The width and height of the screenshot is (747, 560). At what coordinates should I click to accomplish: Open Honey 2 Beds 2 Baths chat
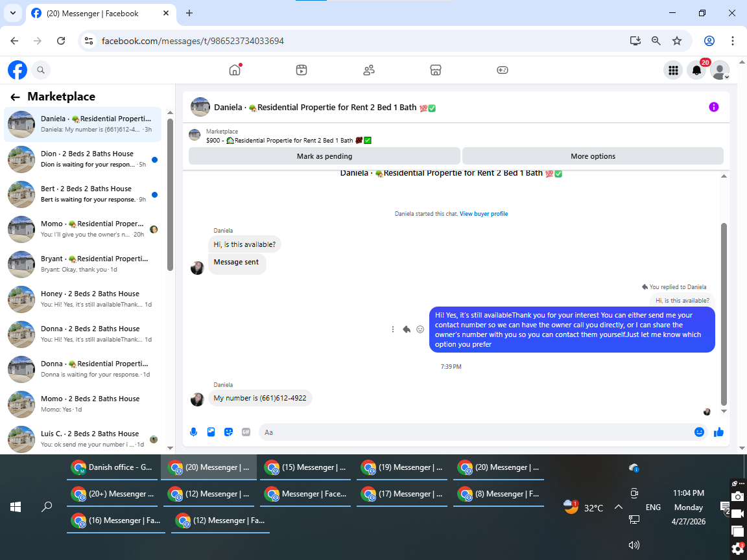pos(83,299)
